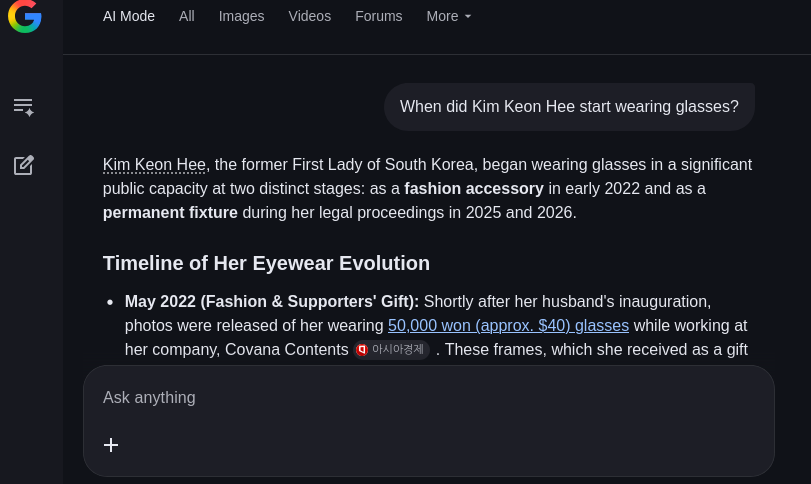
Task: Click the "Covana Contents" text in the answer
Action: 286,350
